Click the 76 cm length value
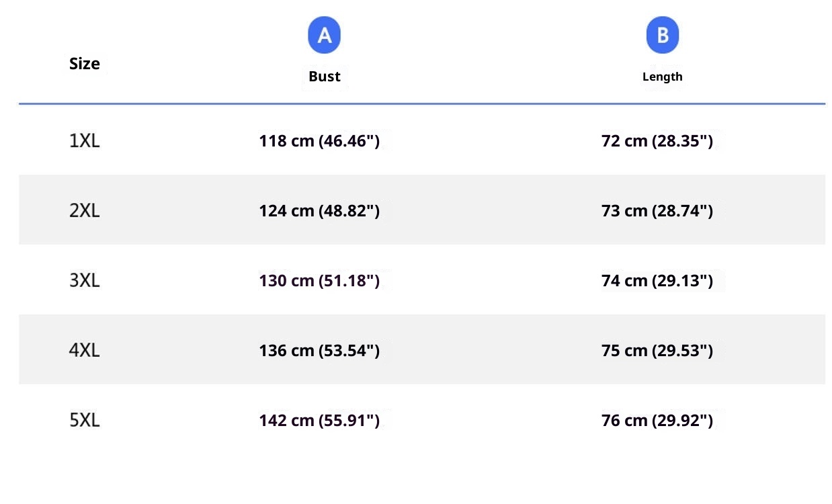This screenshot has height=504, width=832. coord(657,421)
